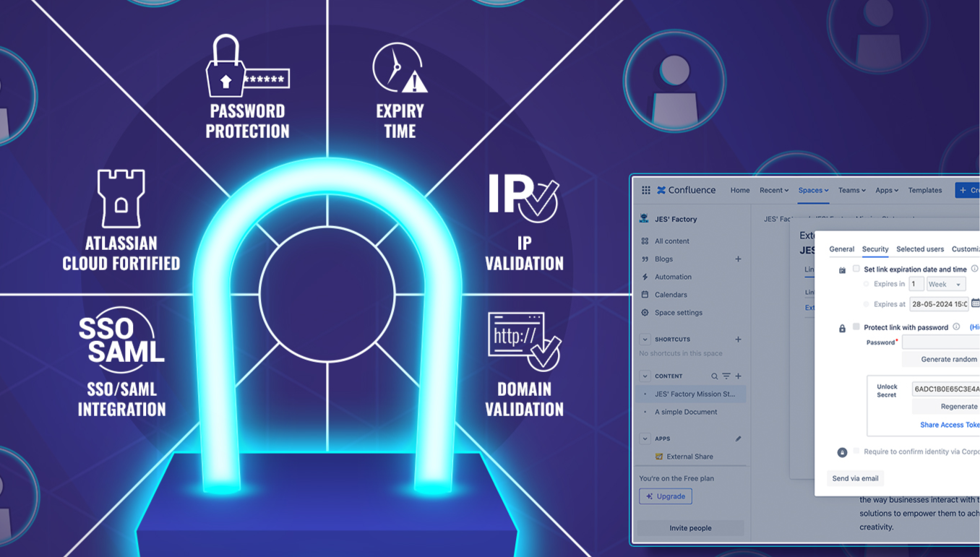Open Automation in the sidebar
This screenshot has width=980, height=557.
[673, 277]
